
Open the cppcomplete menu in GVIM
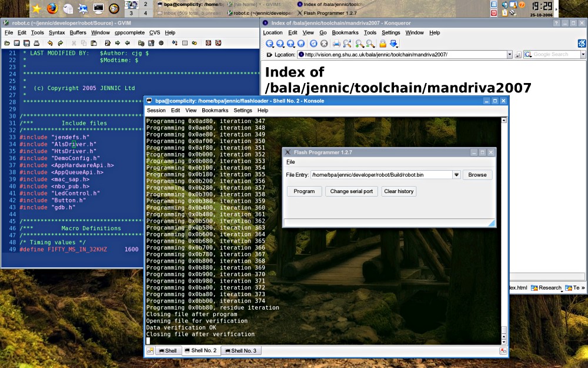[x=129, y=32]
